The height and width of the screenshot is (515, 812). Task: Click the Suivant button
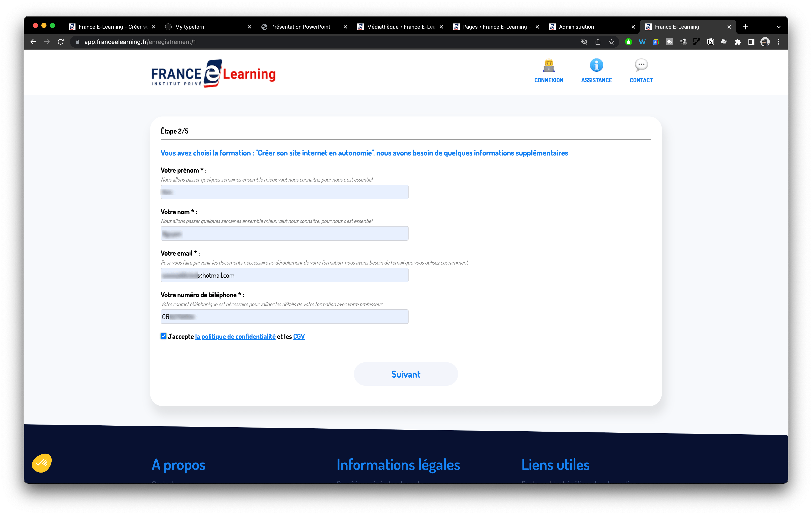tap(406, 374)
